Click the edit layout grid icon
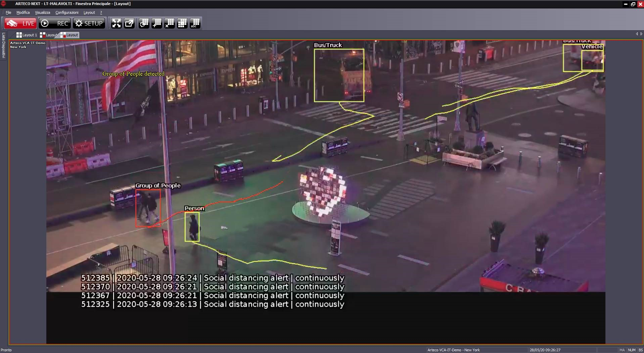 (182, 23)
